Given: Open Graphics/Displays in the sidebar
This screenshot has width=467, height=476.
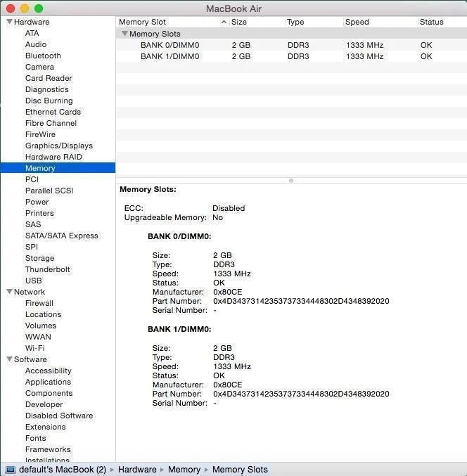Looking at the screenshot, I should tap(58, 146).
